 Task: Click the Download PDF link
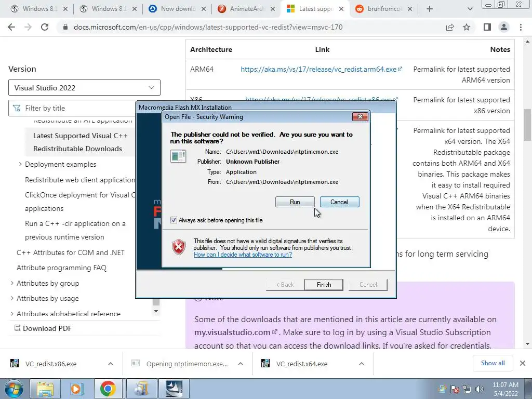coord(43,328)
